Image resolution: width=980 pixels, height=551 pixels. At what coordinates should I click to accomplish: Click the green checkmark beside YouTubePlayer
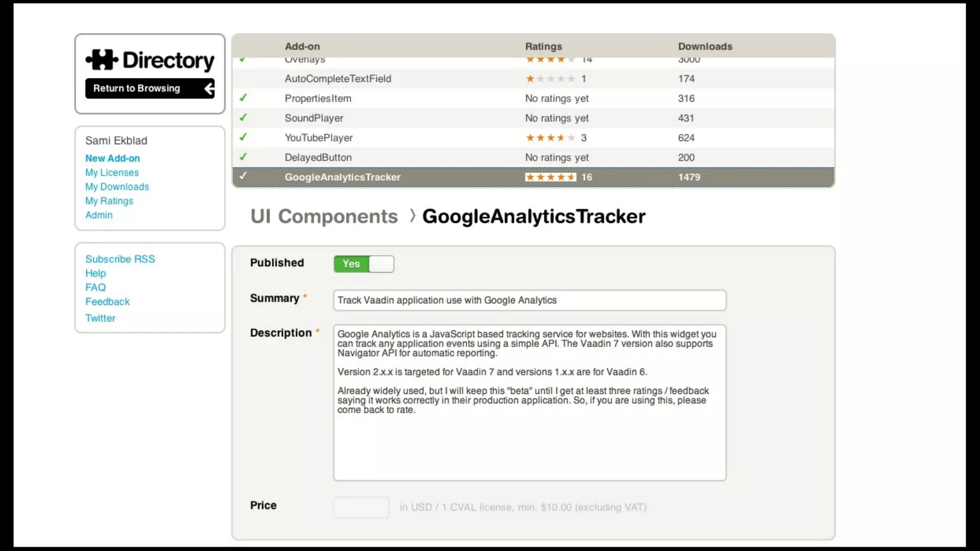pos(243,137)
